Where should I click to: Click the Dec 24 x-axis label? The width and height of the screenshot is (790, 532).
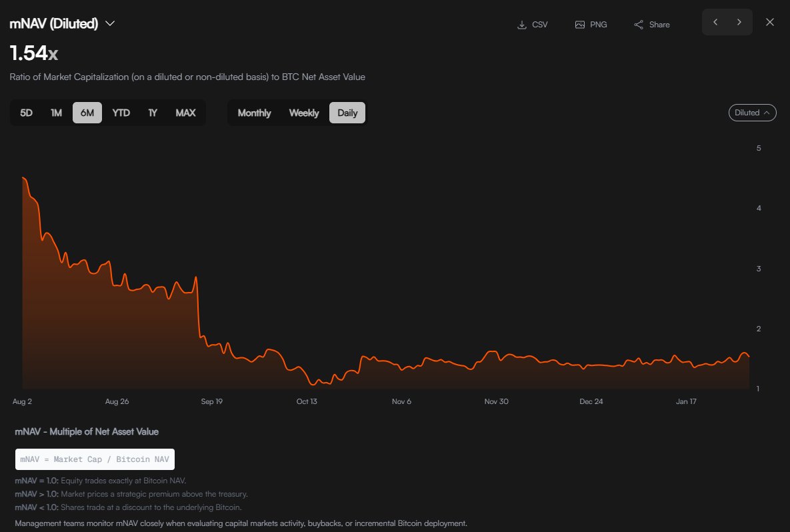pyautogui.click(x=591, y=401)
